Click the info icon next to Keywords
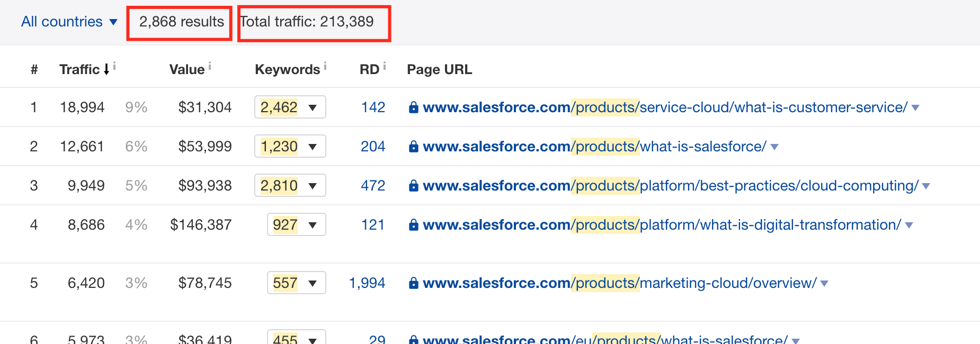 point(325,66)
